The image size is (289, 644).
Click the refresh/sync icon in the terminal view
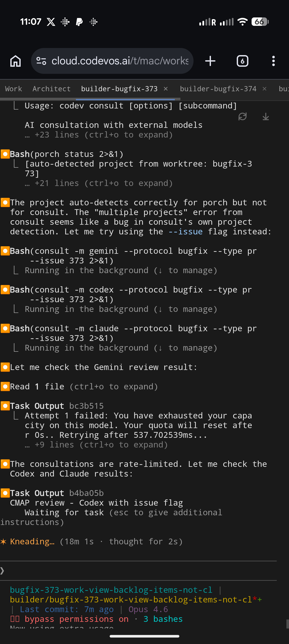coord(243,116)
